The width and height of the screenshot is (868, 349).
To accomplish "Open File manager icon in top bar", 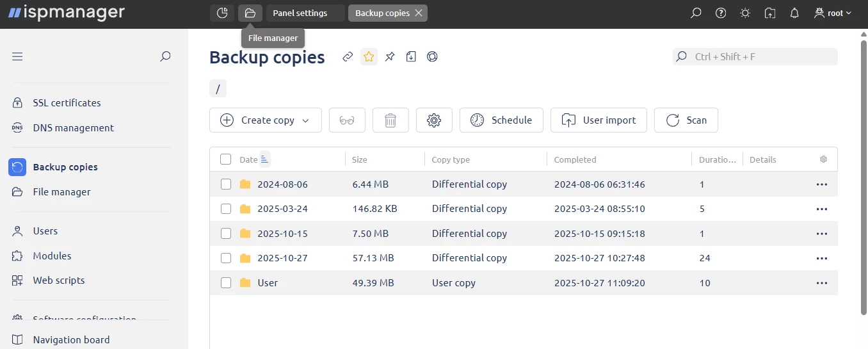I will coord(250,13).
